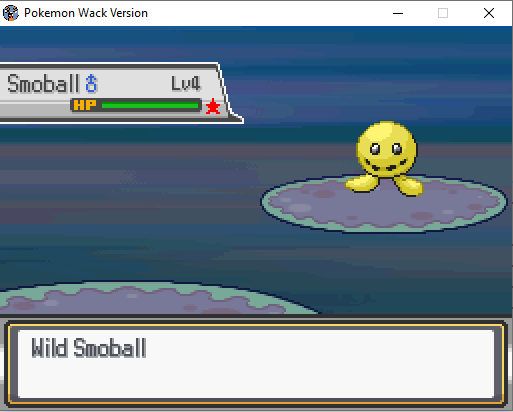Click the green HP bar

click(150, 106)
